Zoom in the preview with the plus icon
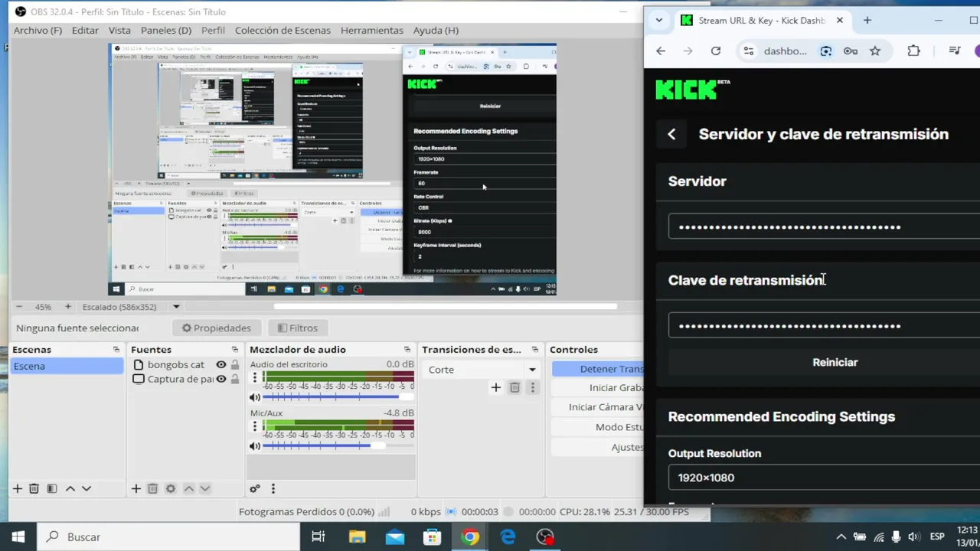 coord(67,307)
